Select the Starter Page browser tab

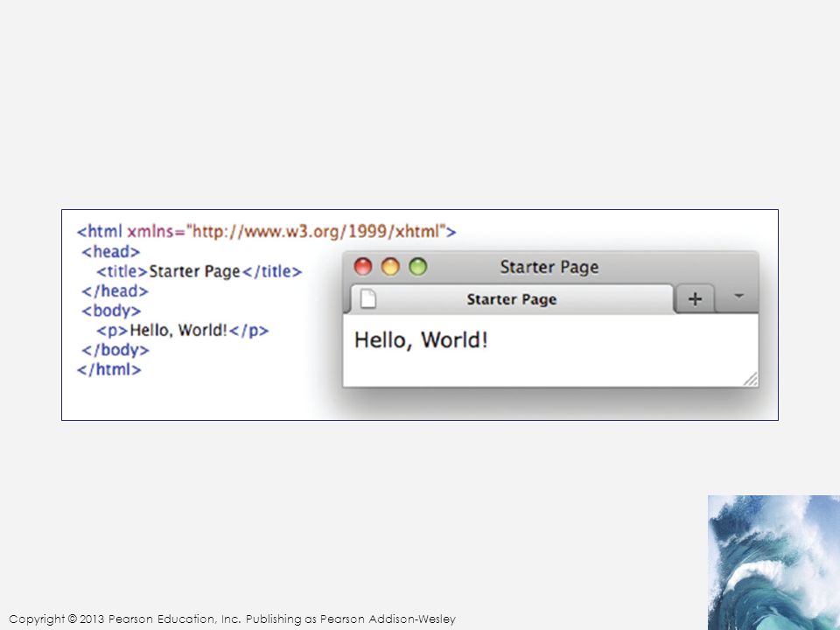tap(512, 299)
